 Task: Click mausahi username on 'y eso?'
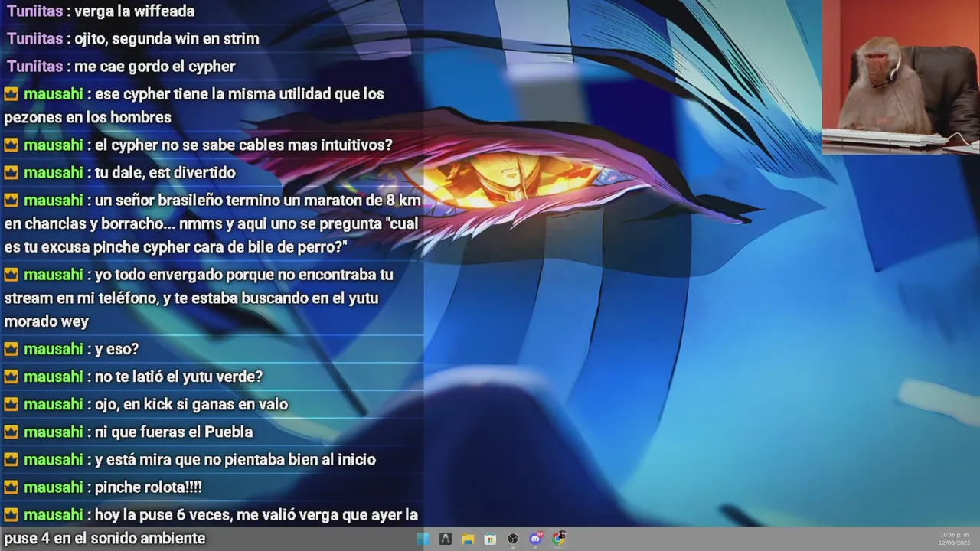pyautogui.click(x=54, y=349)
